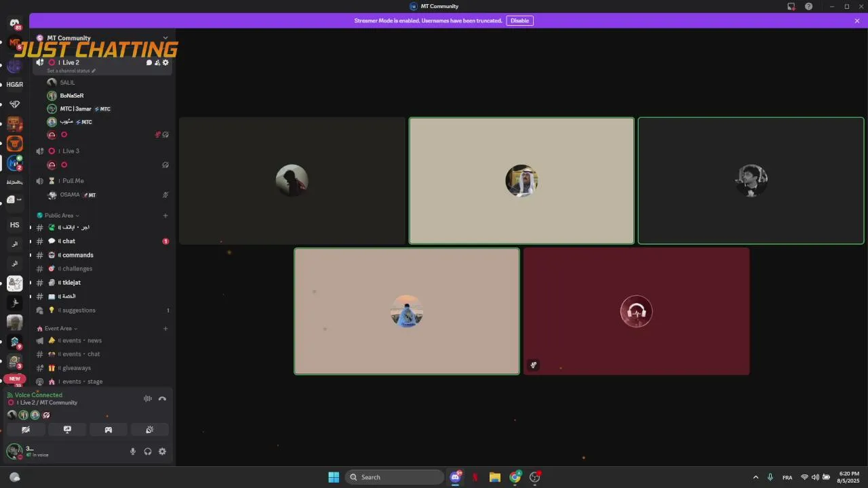Screen dimensions: 868x488
Task: Click the NEW unreads indicator in server list
Action: coord(14,379)
